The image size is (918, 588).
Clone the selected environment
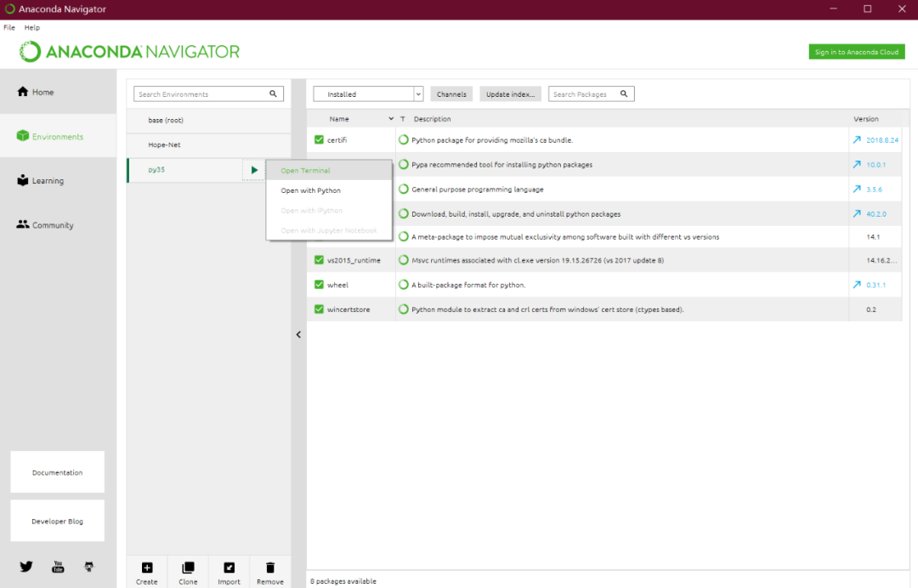[x=188, y=573]
